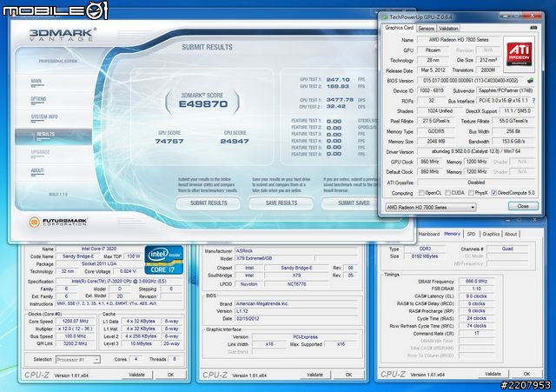Click the Core Speed value 1200.07 MHz
This screenshot has height=392, width=556.
pos(75,321)
